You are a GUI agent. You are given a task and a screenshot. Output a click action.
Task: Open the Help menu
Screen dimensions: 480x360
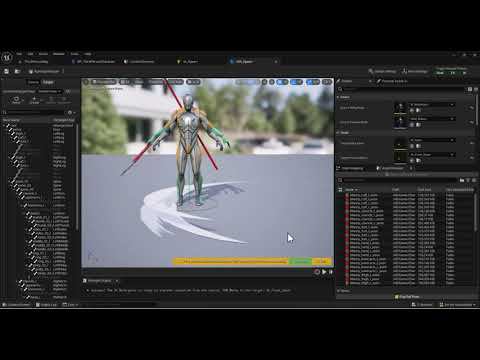[x=88, y=54]
